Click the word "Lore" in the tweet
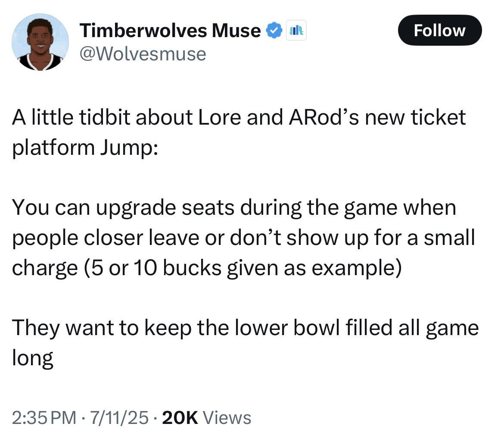504x436 pixels. point(215,117)
